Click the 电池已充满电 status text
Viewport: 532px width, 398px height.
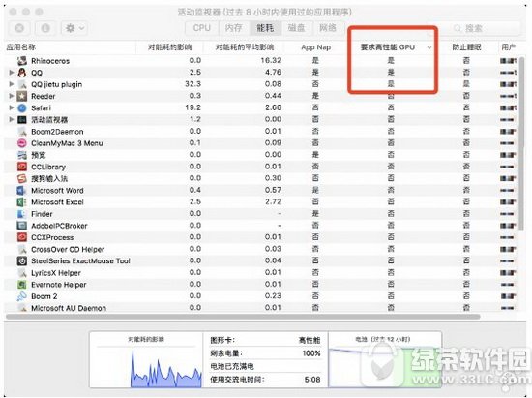click(x=232, y=366)
